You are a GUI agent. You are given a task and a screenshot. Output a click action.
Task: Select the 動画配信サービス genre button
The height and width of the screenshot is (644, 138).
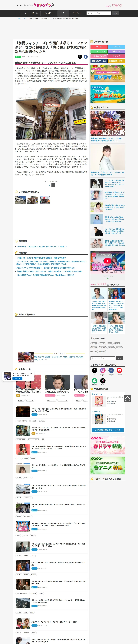coord(99,61)
